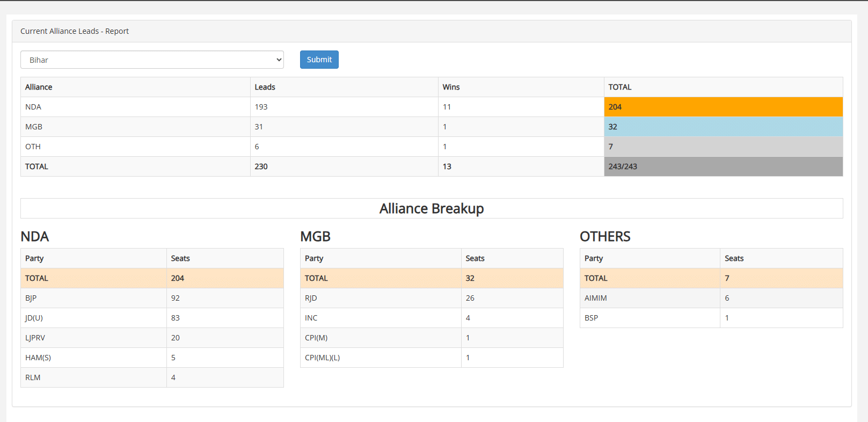The width and height of the screenshot is (868, 422).
Task: Open the Bihar state dropdown
Action: (152, 60)
